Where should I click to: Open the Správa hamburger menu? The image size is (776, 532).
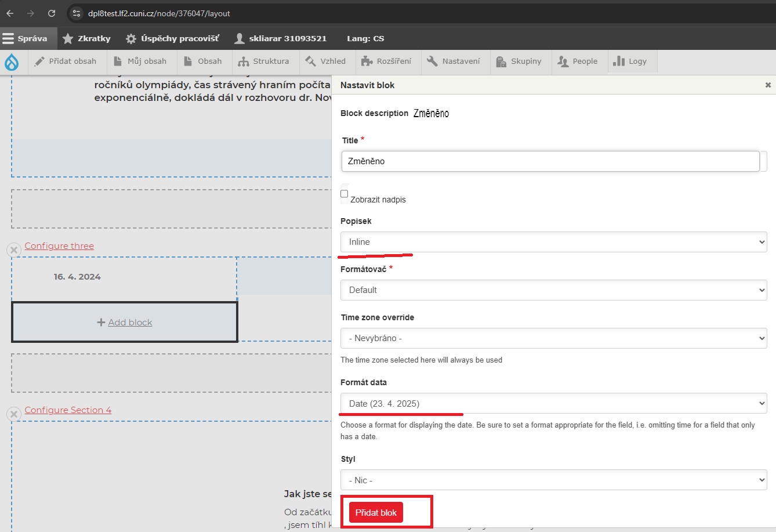pos(25,38)
